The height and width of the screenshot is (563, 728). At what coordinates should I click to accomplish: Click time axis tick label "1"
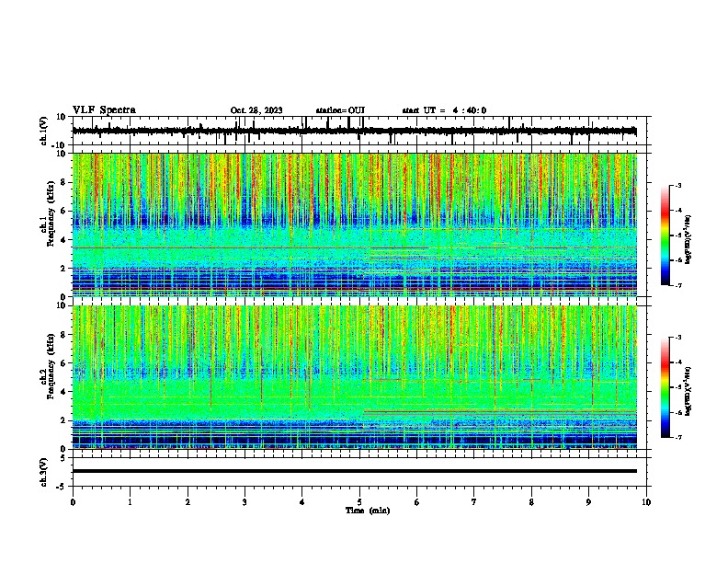(x=130, y=502)
